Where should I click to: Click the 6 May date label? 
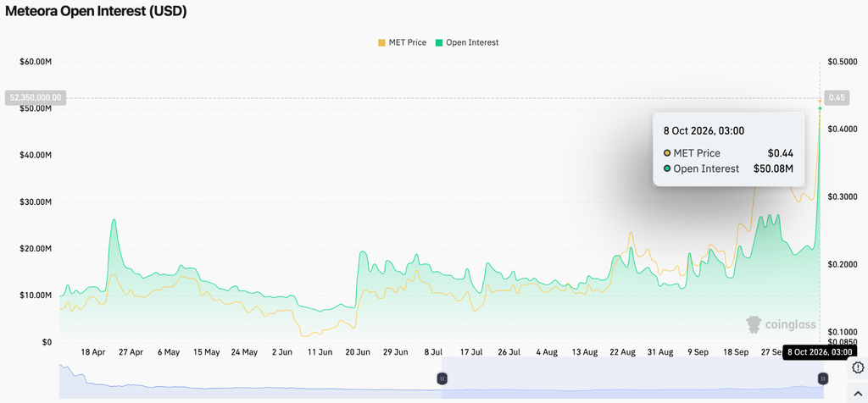169,352
